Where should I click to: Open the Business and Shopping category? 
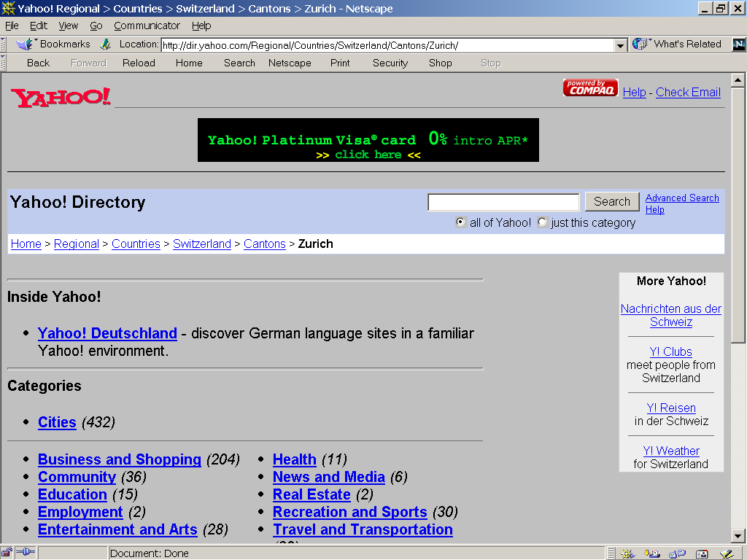[x=120, y=459]
